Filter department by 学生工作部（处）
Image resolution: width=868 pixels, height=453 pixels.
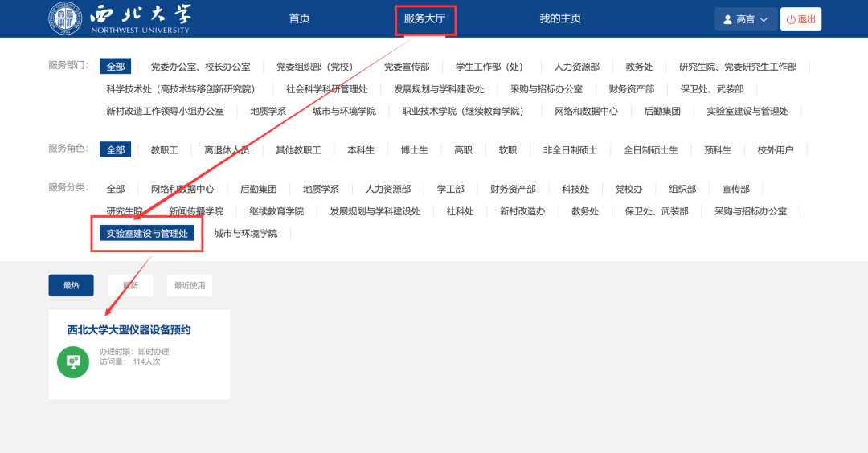489,67
